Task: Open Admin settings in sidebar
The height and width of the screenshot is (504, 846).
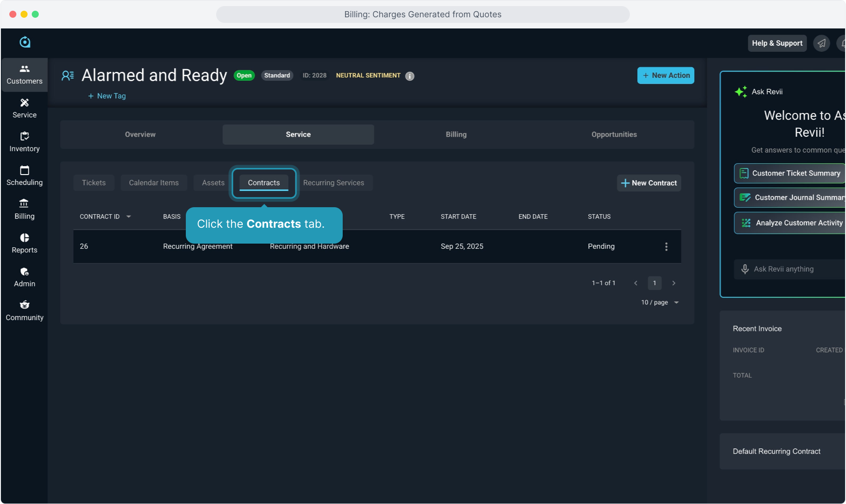Action: click(x=24, y=277)
